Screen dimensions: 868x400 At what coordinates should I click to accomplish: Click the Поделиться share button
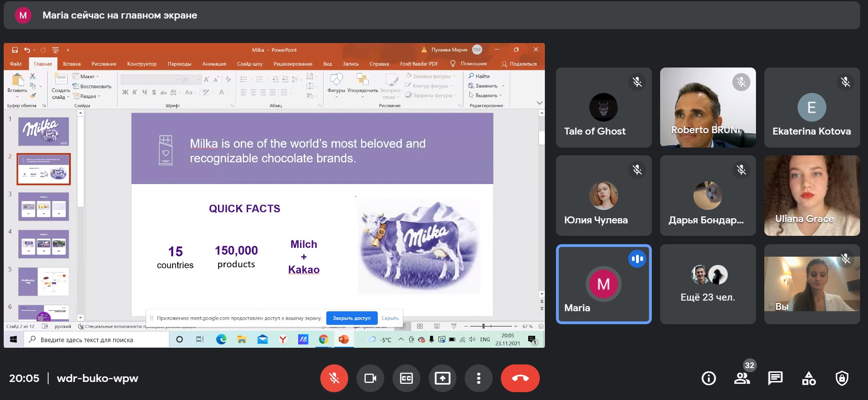click(519, 64)
